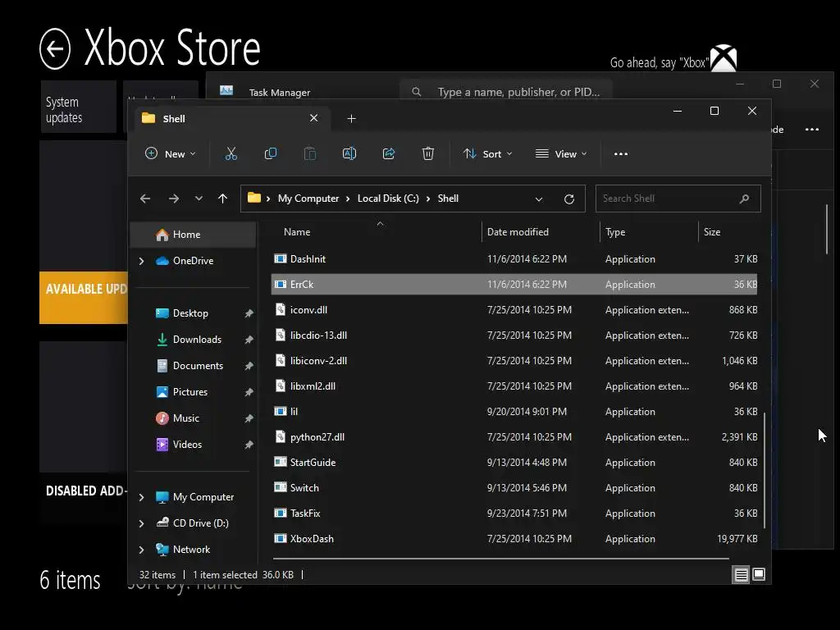Expand address bar history dropdown
The image size is (840, 630).
click(539, 199)
